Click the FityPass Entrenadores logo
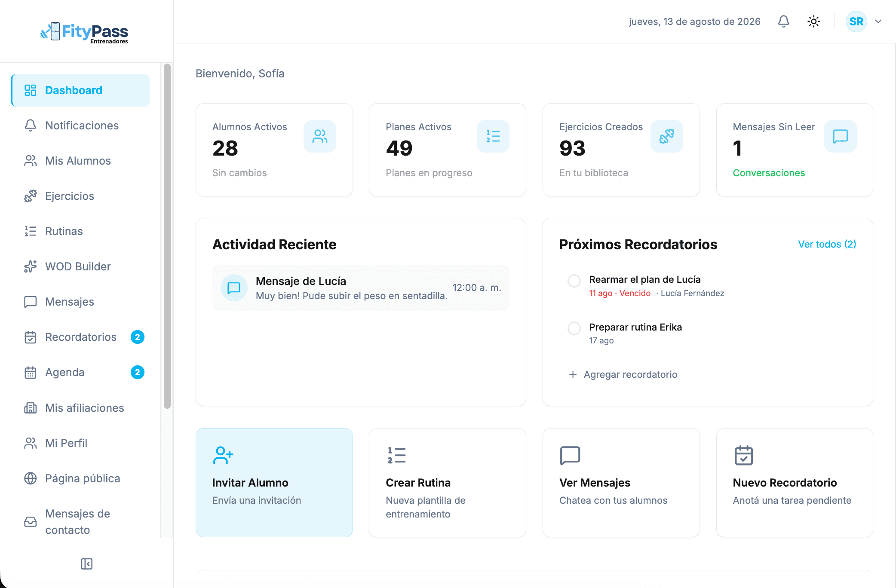This screenshot has width=896, height=588. [84, 32]
